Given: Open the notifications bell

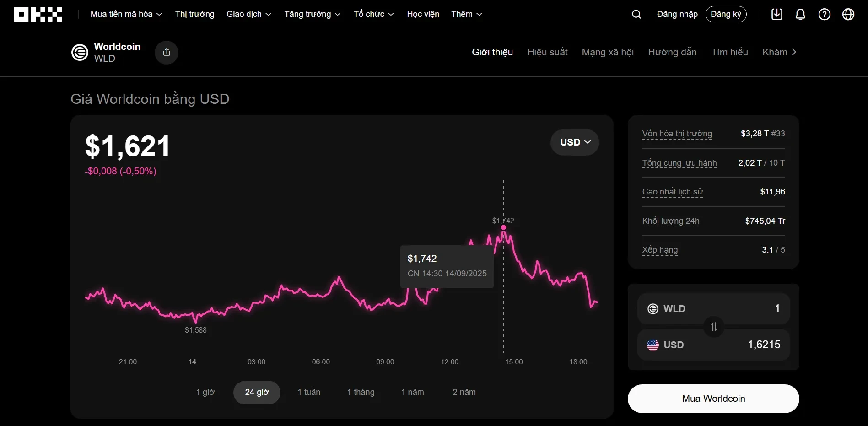Looking at the screenshot, I should pos(800,15).
